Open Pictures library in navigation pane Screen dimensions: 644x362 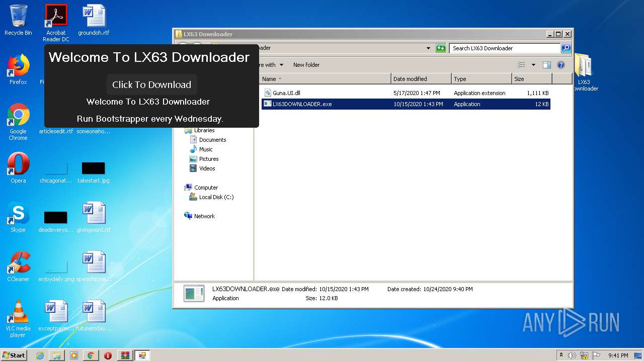204,159
